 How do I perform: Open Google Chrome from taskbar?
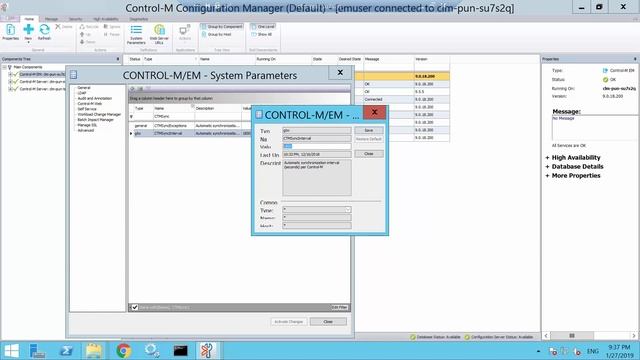click(123, 351)
